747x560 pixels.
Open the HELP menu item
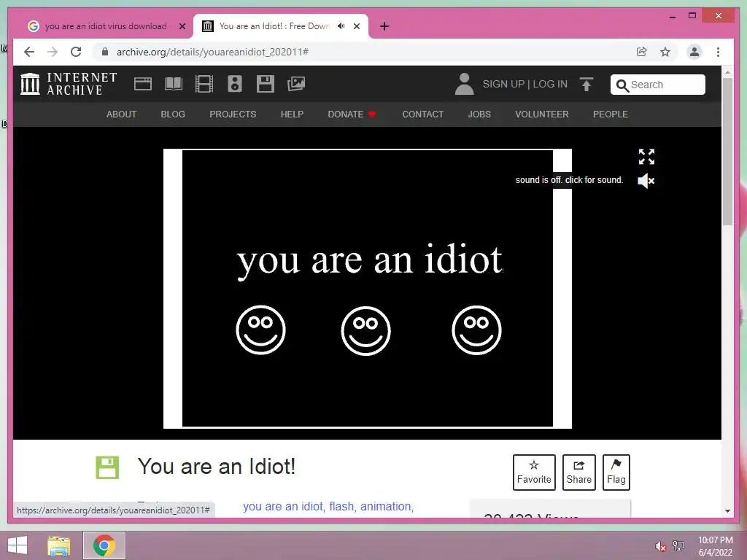tap(292, 114)
